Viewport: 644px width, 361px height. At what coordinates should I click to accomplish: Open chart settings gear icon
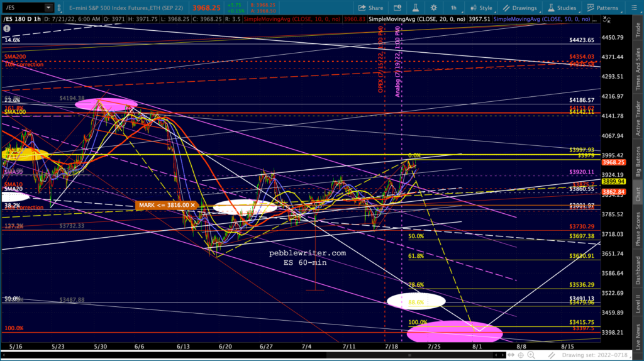point(434,8)
